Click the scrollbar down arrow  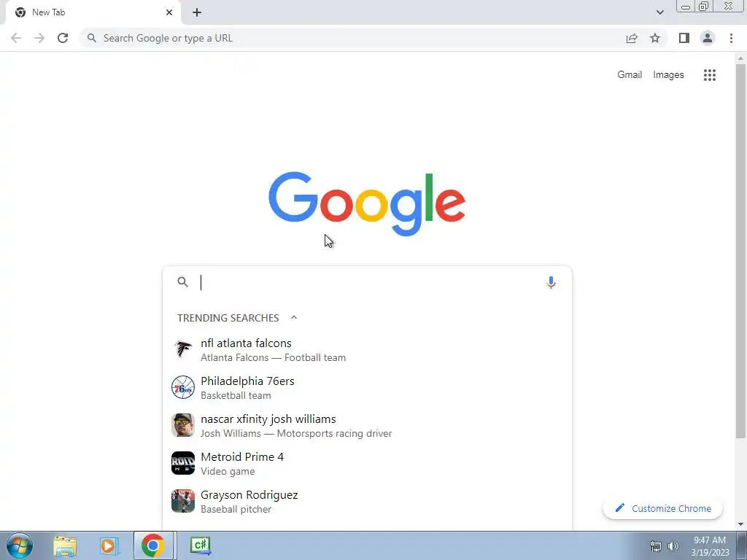point(740,524)
